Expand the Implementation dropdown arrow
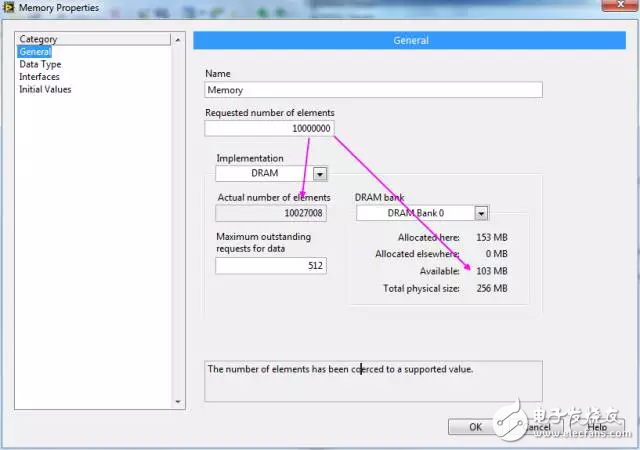 [x=319, y=173]
